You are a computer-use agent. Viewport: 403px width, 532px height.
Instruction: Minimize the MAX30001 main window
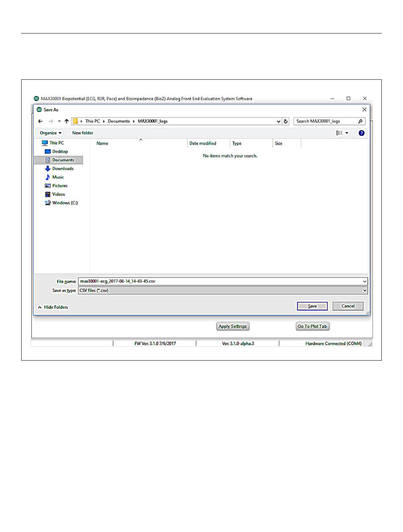332,98
